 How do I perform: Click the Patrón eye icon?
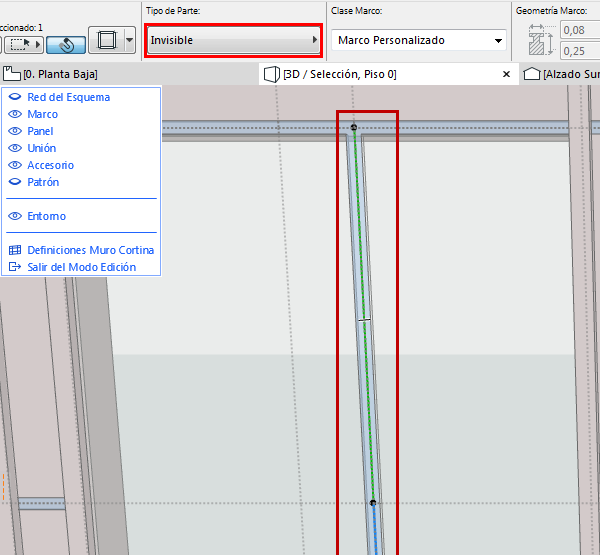pyautogui.click(x=15, y=182)
